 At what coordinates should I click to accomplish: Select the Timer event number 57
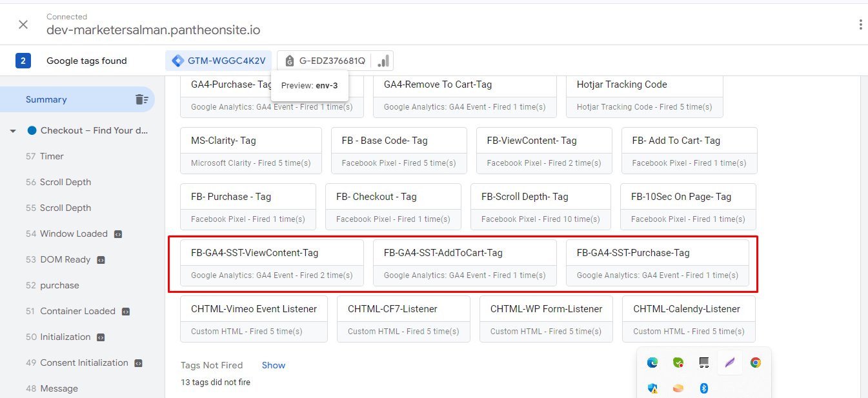(x=52, y=156)
